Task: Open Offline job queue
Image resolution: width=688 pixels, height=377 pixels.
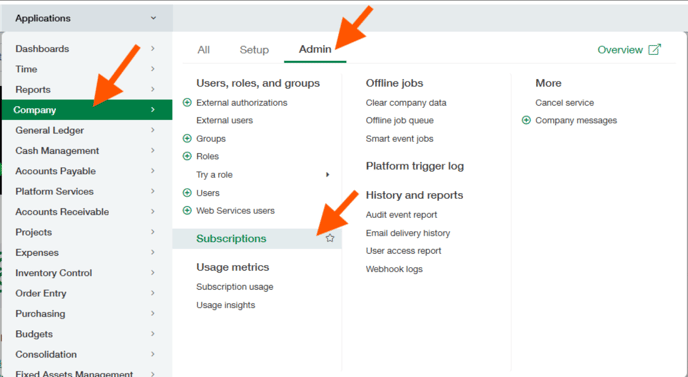Action: [x=400, y=121]
